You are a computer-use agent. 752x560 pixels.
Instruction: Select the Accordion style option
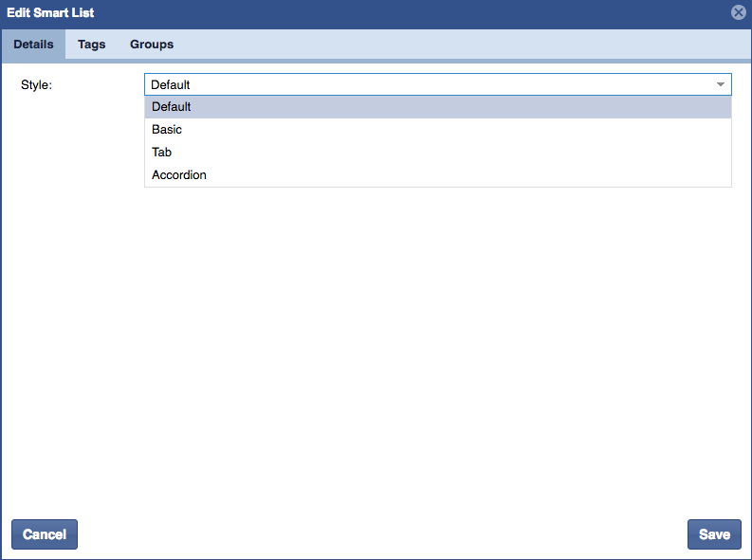point(179,175)
